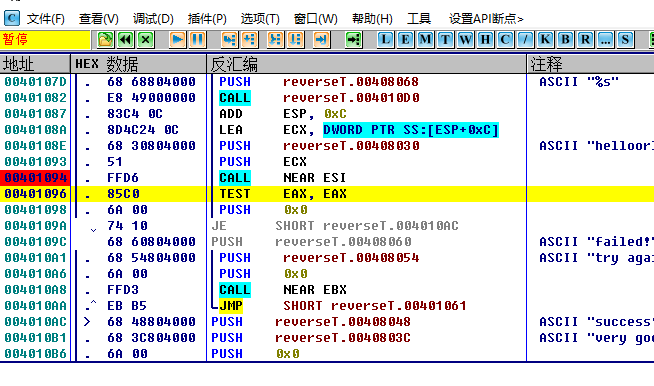Click ASCII "%s" comment
Viewport: 654px width, 386px height.
579,82
